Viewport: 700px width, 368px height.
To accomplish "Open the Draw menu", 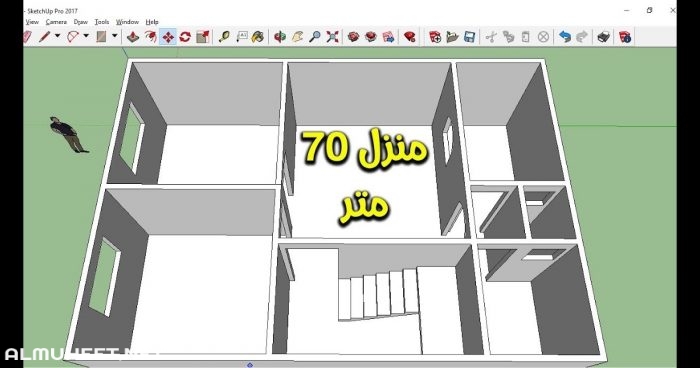I will point(81,21).
